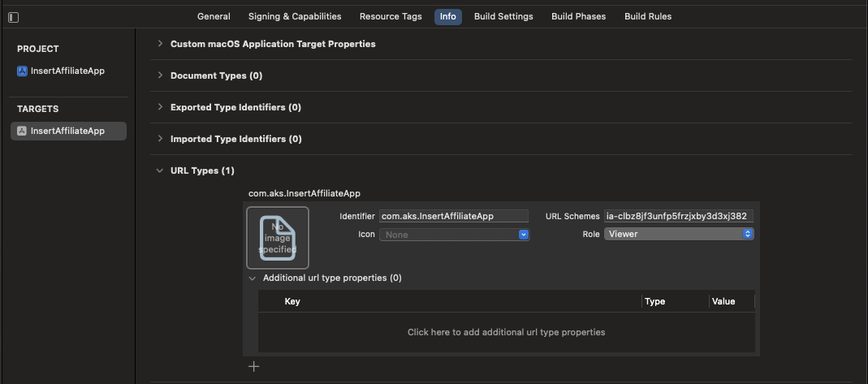This screenshot has height=384, width=868.
Task: Open the Role dropdown set to Viewer
Action: coord(747,234)
